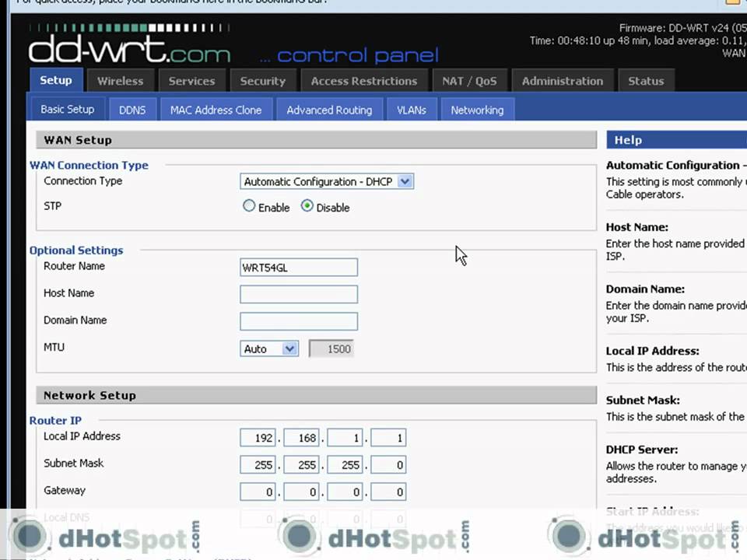747x560 pixels.
Task: Click the WAN Setup section header
Action: 317,140
